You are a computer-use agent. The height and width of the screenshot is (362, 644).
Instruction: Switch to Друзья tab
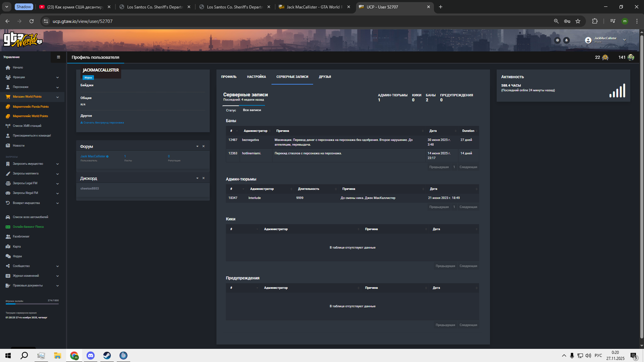pyautogui.click(x=325, y=77)
